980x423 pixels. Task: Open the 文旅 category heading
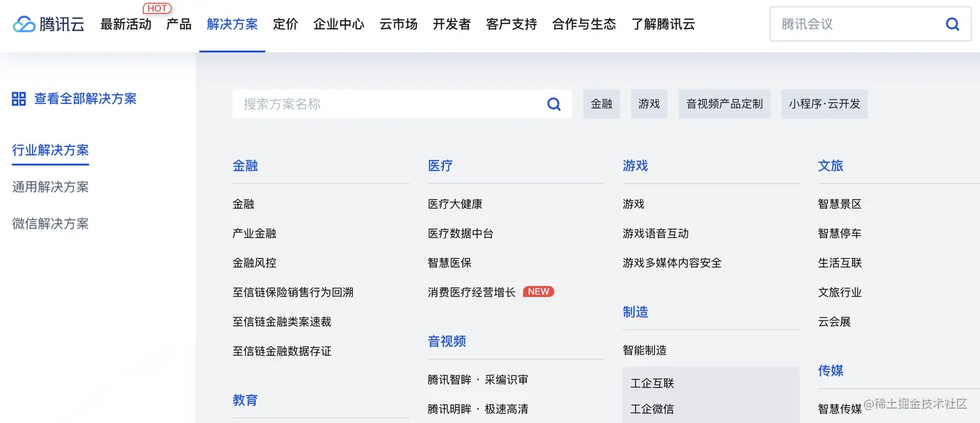(x=830, y=165)
